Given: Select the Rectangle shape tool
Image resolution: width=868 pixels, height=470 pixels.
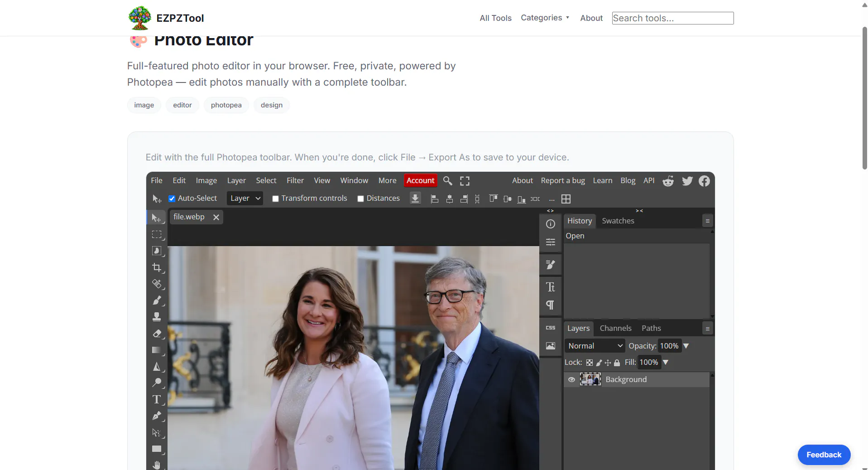Looking at the screenshot, I should coord(157,449).
